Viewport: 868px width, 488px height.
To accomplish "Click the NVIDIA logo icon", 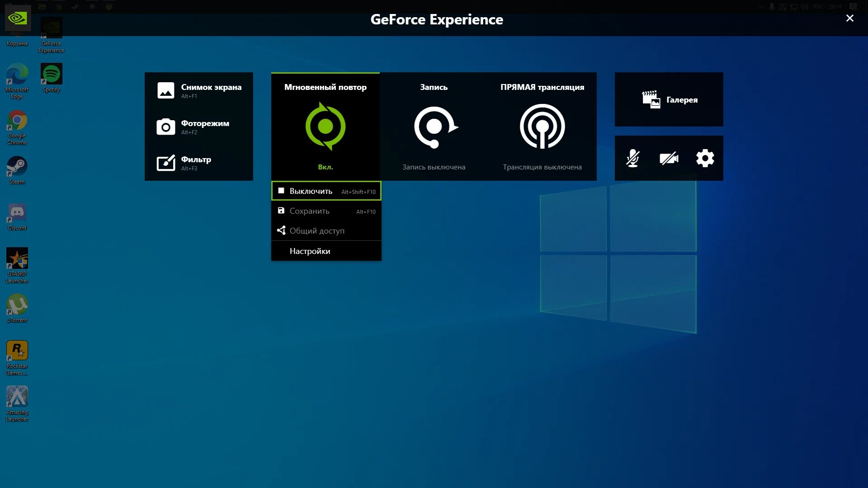I will tap(18, 19).
